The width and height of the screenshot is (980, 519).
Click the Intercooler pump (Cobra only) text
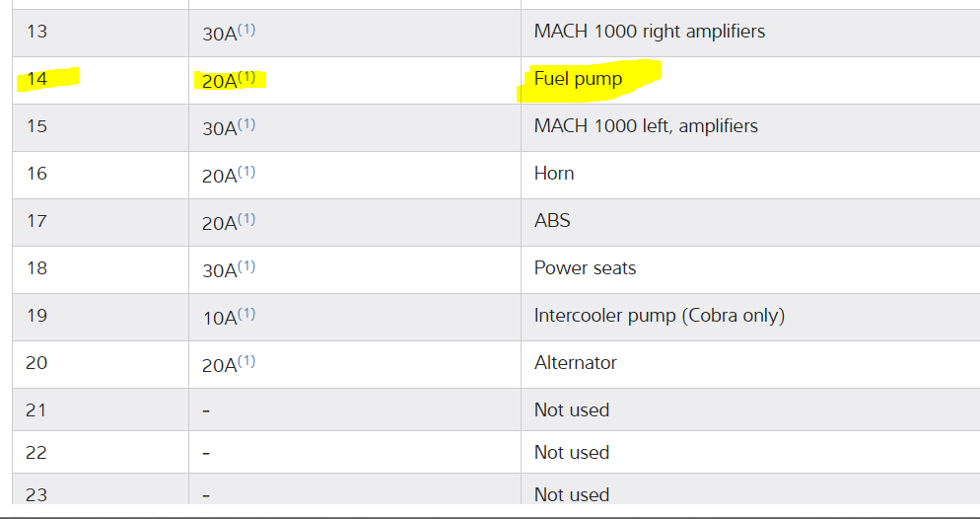(659, 316)
